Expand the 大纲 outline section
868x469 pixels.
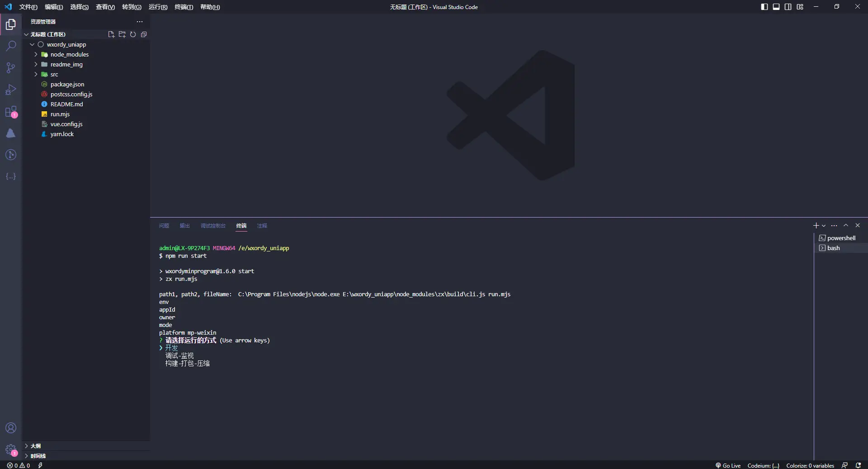(86, 446)
